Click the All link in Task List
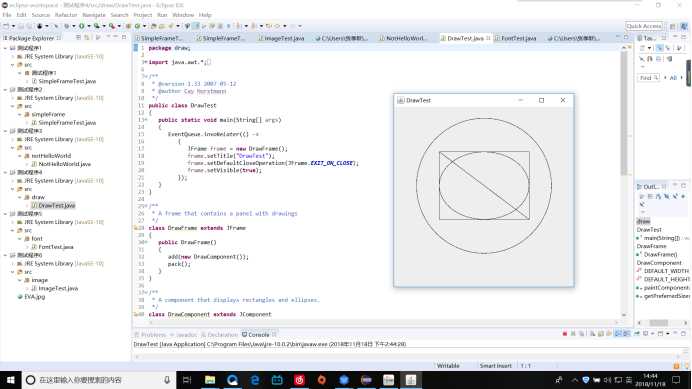 pos(673,78)
